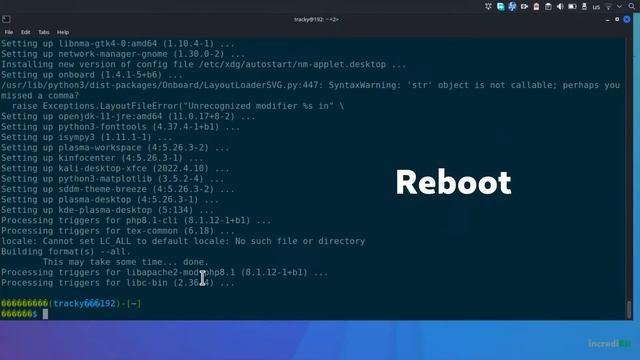Click the LayoutLoaderSVG.py SyntaxWarning line

coord(310,85)
